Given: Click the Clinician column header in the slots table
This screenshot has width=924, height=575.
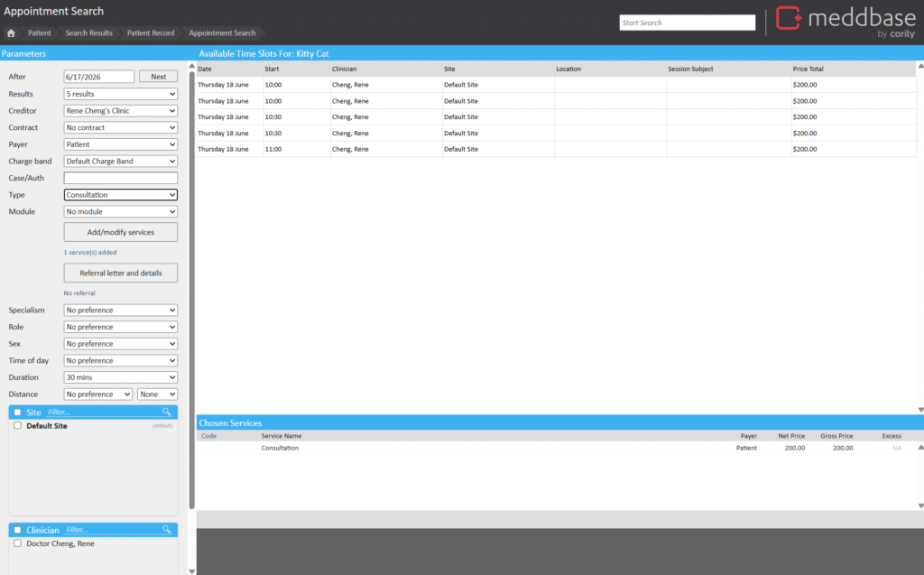Looking at the screenshot, I should pyautogui.click(x=344, y=69).
